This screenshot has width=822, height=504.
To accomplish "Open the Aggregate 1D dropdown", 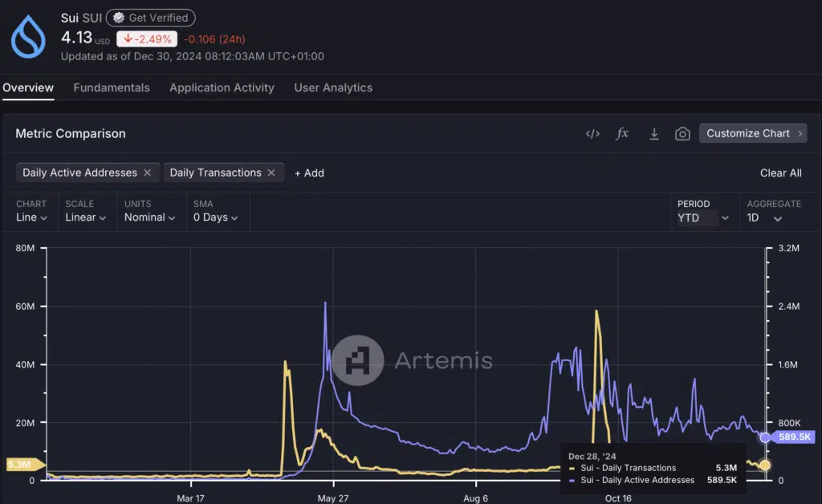I will click(765, 218).
